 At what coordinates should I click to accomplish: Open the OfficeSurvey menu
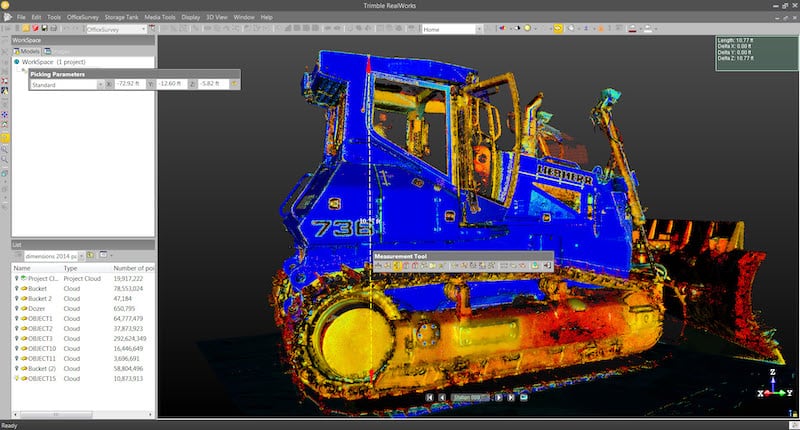tap(83, 17)
